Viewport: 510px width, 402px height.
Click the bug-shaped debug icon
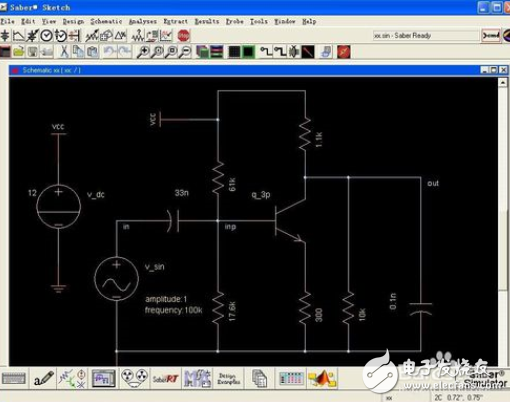point(294,52)
